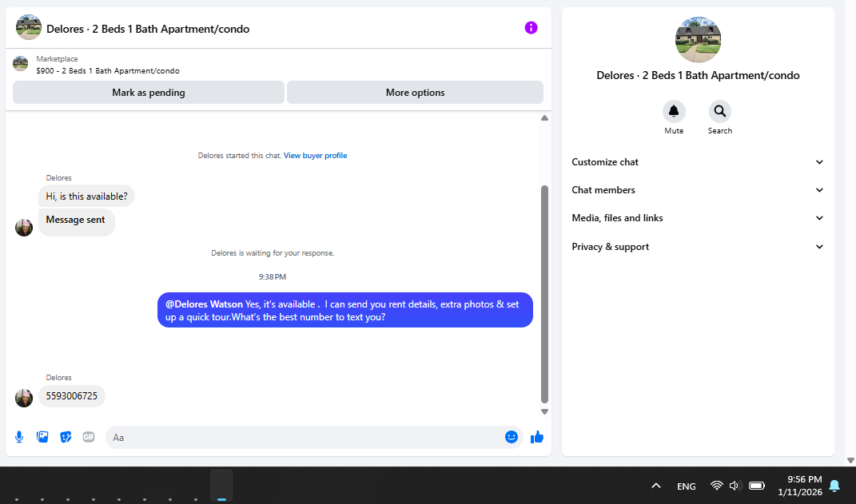
Task: Expand Media, files and links section
Action: point(697,217)
